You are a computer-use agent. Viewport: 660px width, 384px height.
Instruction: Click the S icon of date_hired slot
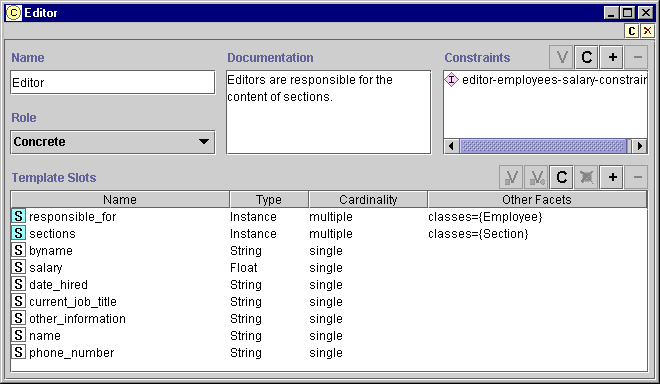click(19, 284)
